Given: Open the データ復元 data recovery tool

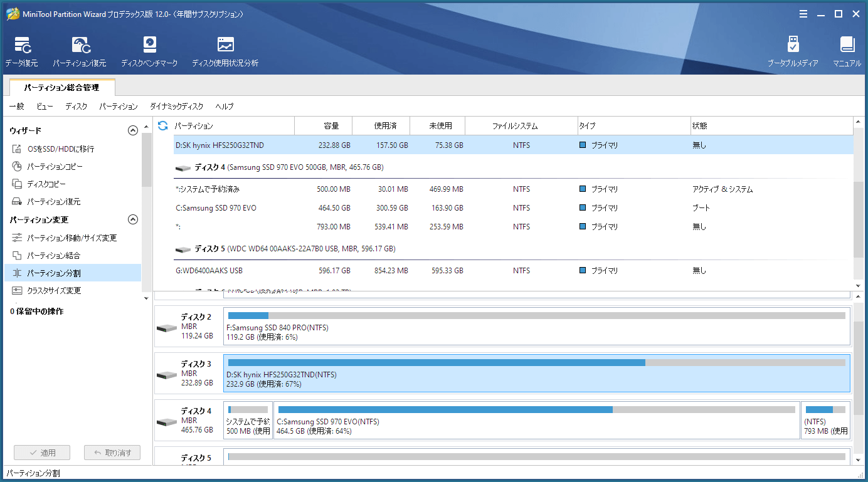Looking at the screenshot, I should 22,51.
